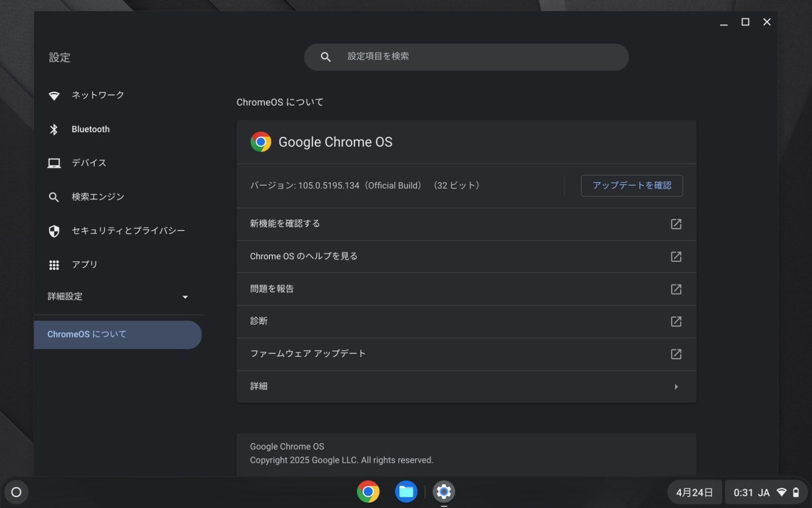Expand 詳細設定 section arrow

click(x=185, y=297)
